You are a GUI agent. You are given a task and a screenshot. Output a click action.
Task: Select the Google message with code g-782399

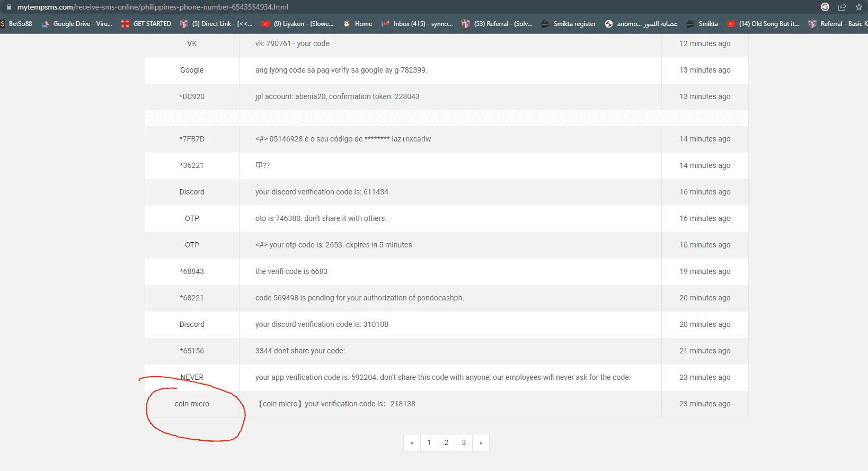(341, 70)
